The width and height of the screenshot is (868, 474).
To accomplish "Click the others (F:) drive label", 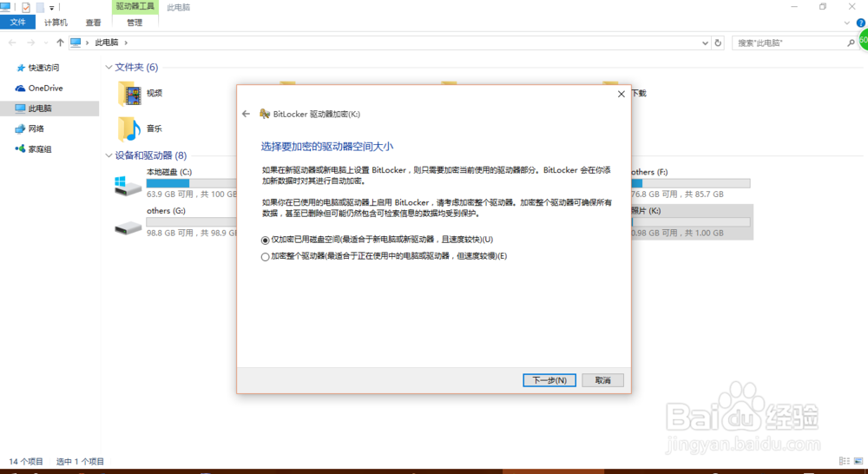I will coord(649,172).
